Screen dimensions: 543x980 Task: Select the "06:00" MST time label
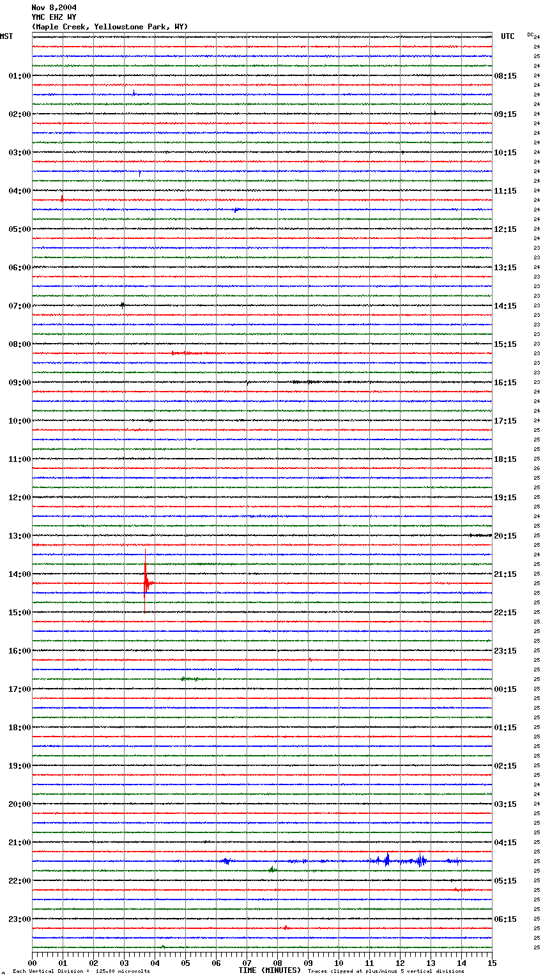(x=20, y=268)
